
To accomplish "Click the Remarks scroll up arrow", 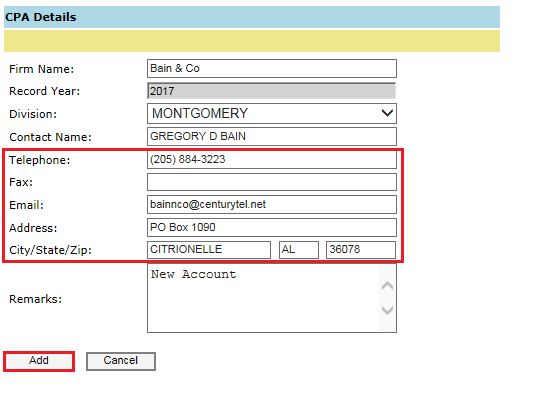I will point(387,286).
